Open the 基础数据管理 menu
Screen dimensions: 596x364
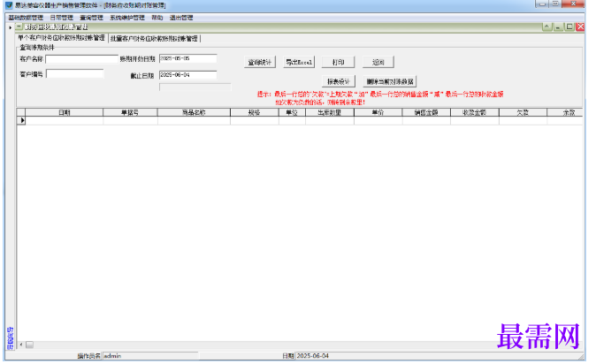[26, 18]
